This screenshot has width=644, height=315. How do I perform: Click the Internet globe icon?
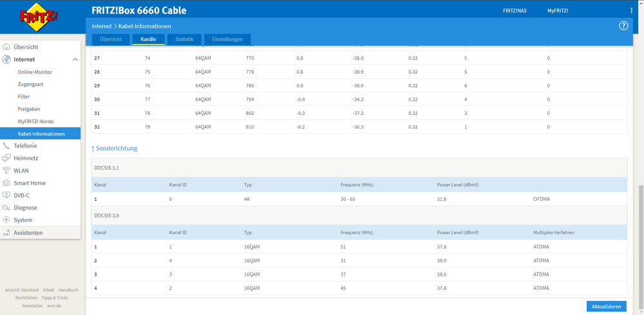[x=6, y=59]
